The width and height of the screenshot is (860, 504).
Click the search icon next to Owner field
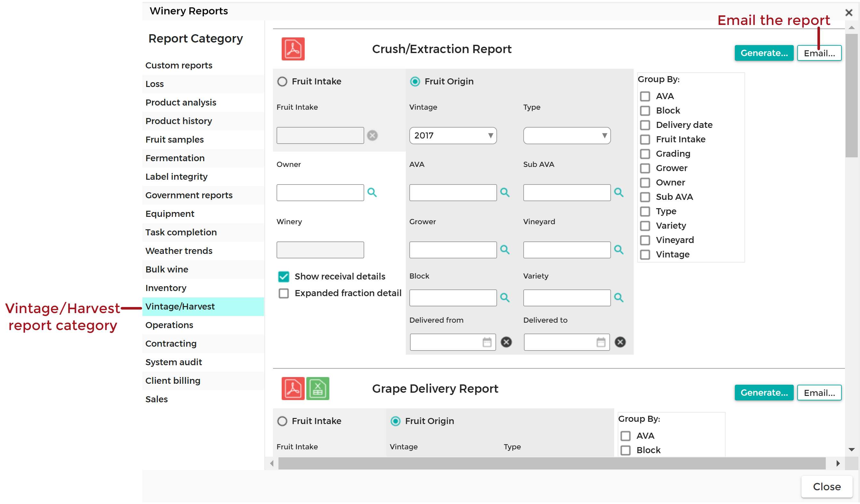click(x=372, y=193)
